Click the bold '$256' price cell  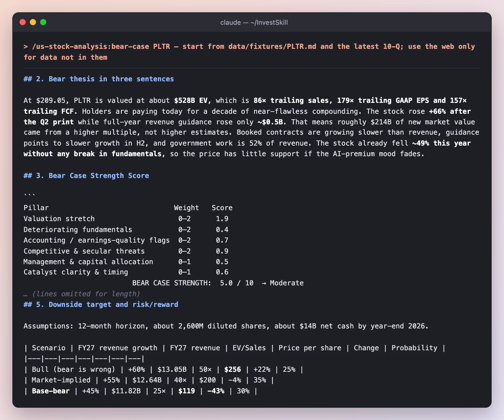(232, 370)
